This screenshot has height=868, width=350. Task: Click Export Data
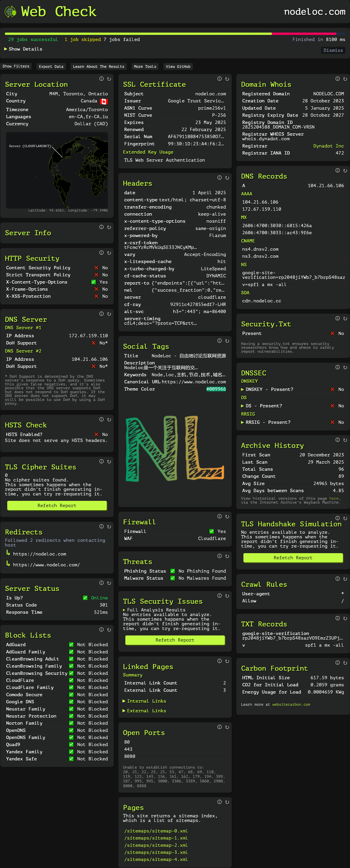pyautogui.click(x=51, y=66)
